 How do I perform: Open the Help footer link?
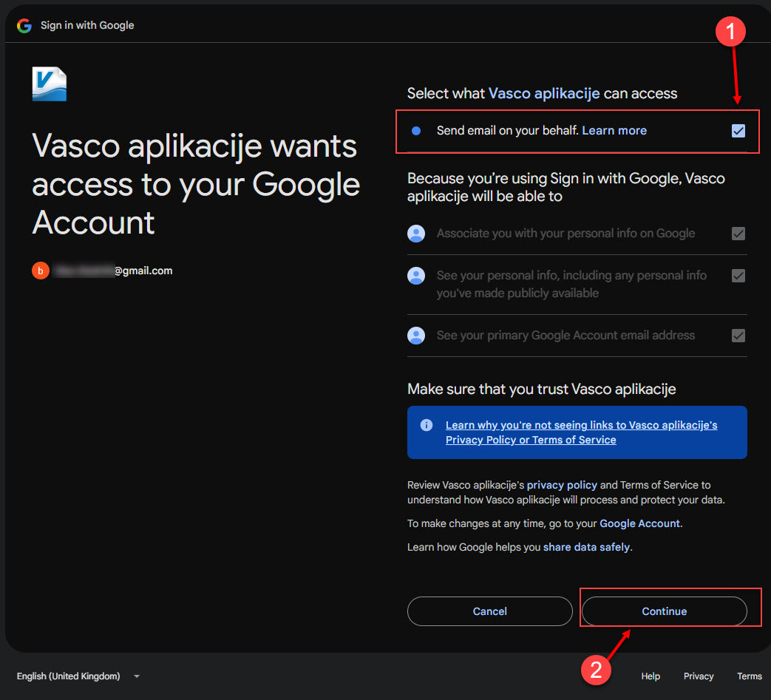click(x=650, y=676)
